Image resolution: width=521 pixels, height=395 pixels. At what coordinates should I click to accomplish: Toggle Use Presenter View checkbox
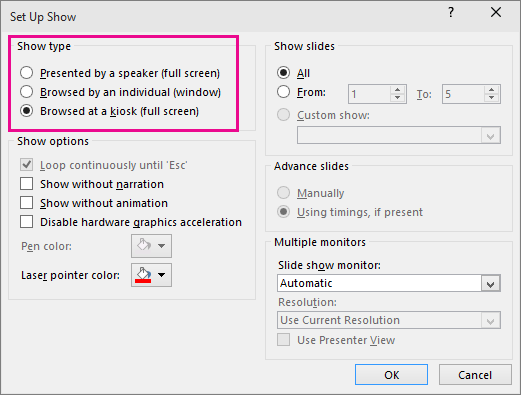pyautogui.click(x=283, y=340)
